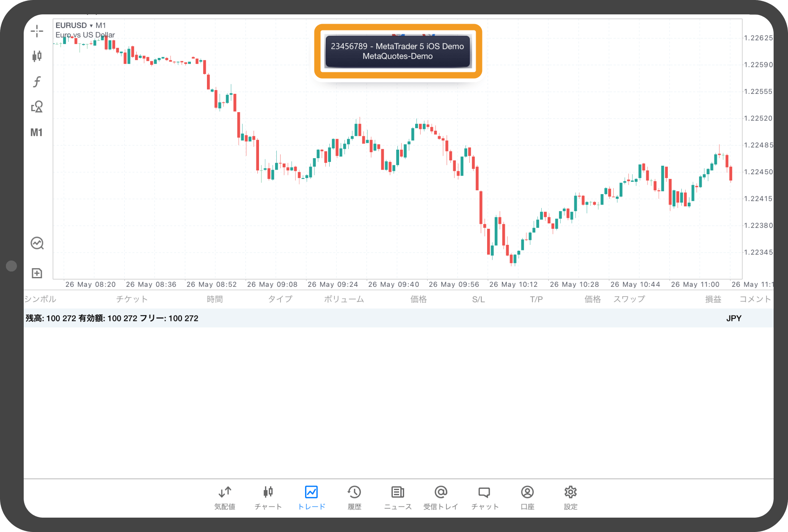The width and height of the screenshot is (788, 532).
Task: Click the new order plus icon
Action: (x=37, y=273)
